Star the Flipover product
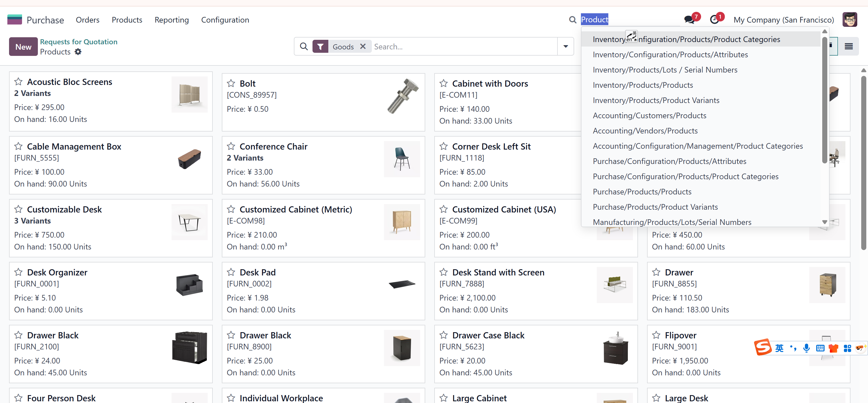868x403 pixels. pos(656,335)
